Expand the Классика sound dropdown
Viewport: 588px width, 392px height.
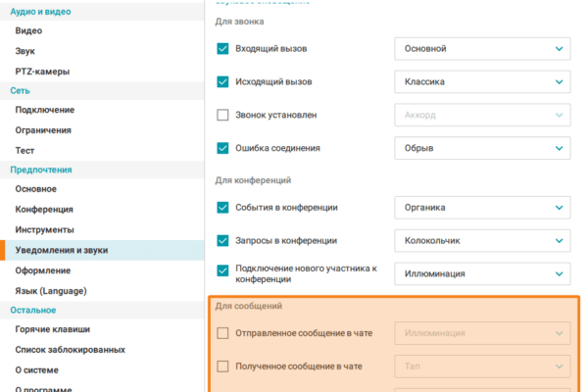[481, 81]
